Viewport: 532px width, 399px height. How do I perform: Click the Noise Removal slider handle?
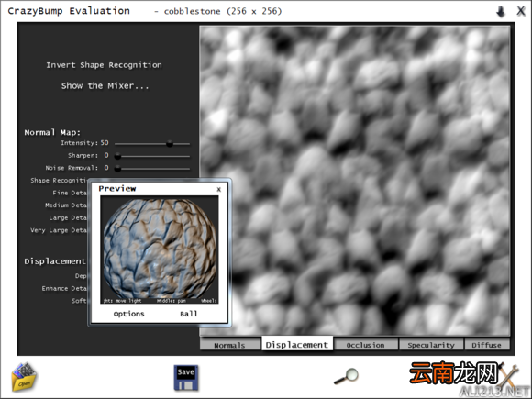coord(117,168)
